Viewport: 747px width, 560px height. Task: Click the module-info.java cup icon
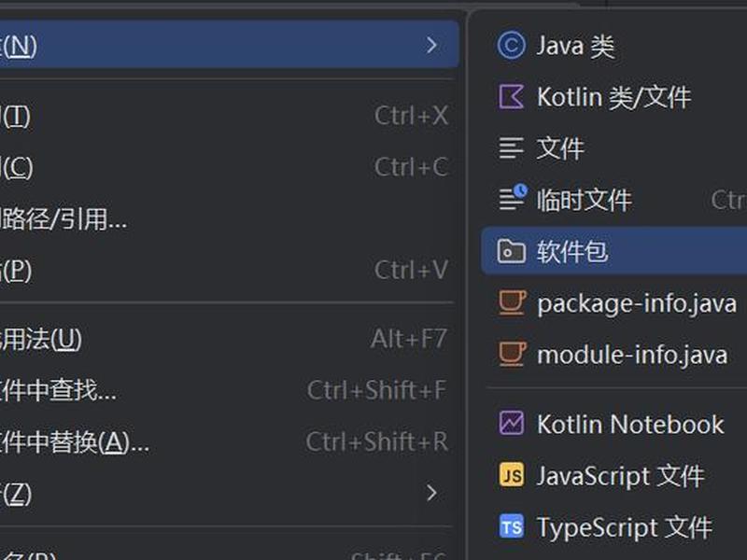(512, 355)
